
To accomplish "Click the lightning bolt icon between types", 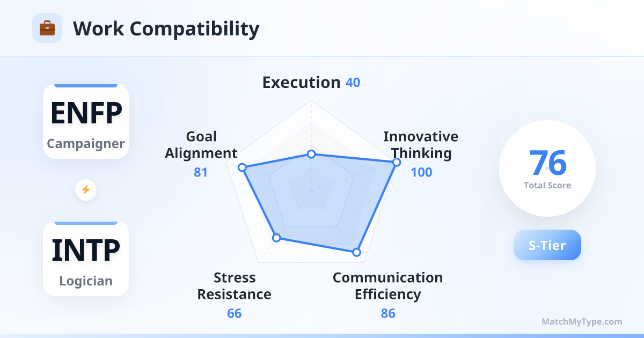I will tap(86, 189).
